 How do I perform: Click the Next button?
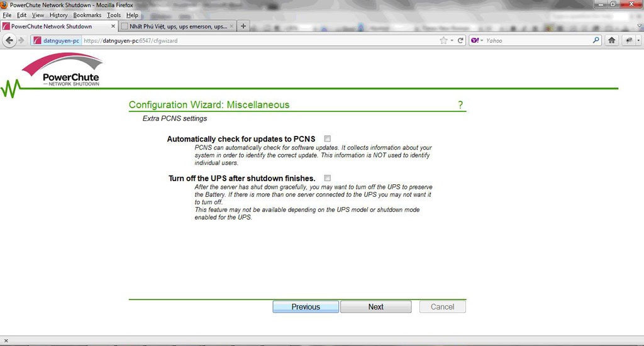point(376,306)
